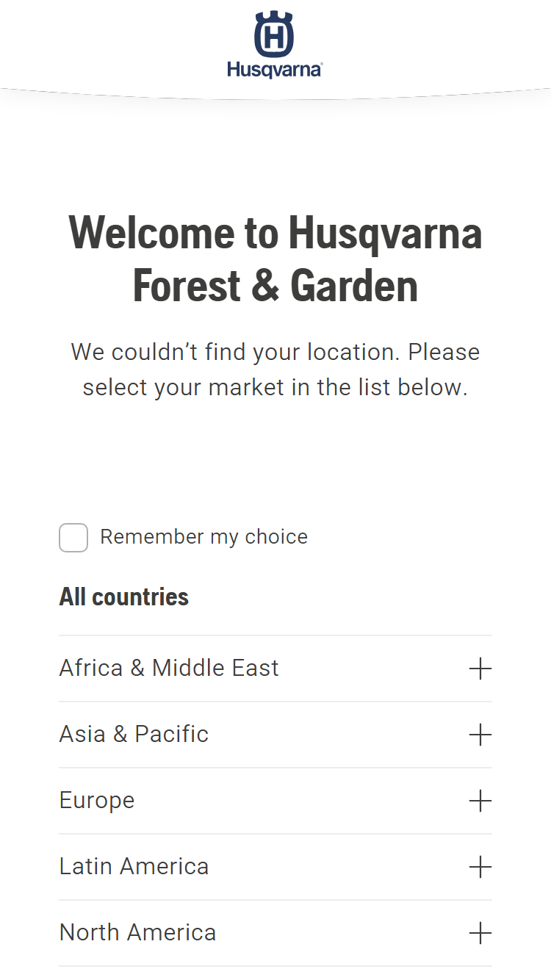The width and height of the screenshot is (551, 980).
Task: Show countries under Europe
Action: click(x=275, y=801)
